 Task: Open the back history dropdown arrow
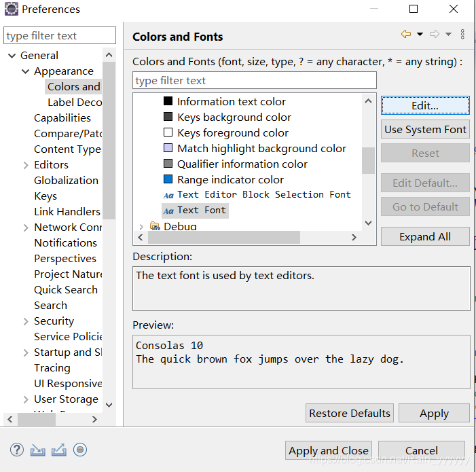[x=420, y=35]
